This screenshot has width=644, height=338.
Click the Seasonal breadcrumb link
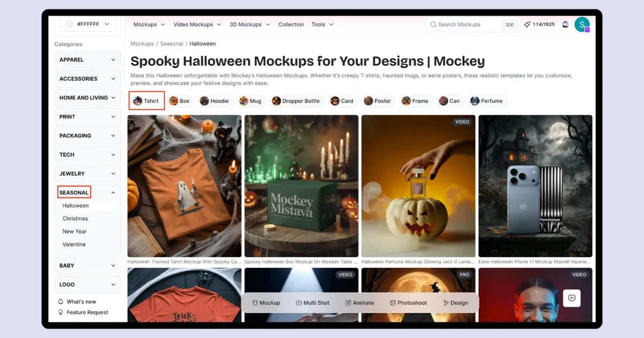click(x=172, y=43)
